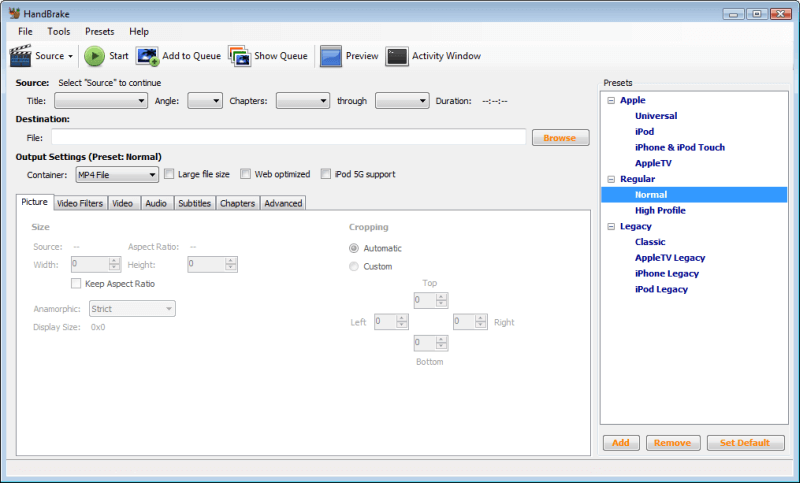This screenshot has width=800, height=483.
Task: Select the AppleTV preset
Action: tap(653, 163)
